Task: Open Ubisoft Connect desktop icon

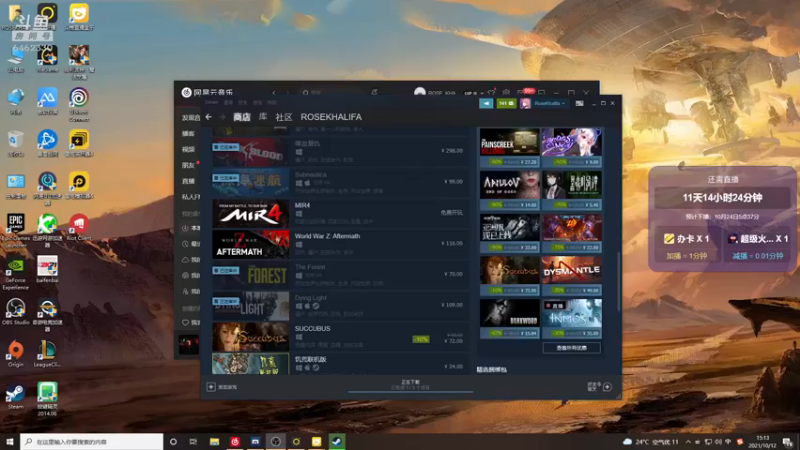Action: tap(79, 104)
